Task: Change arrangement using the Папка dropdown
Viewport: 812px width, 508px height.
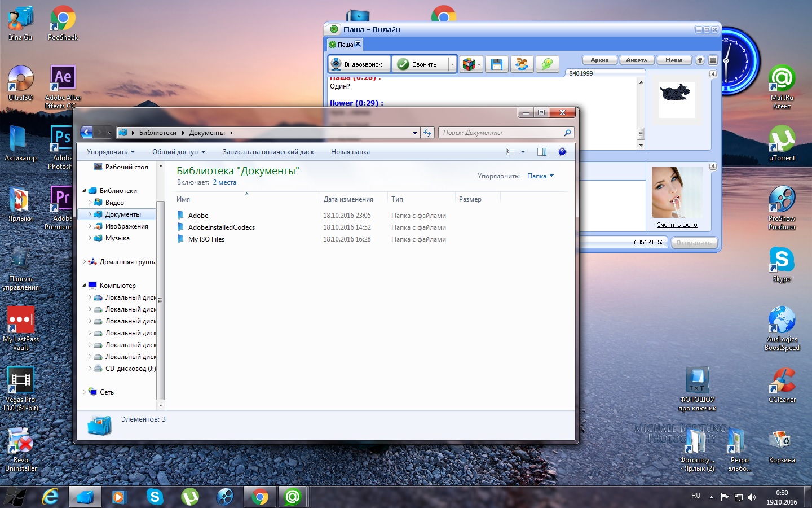Action: pos(540,176)
